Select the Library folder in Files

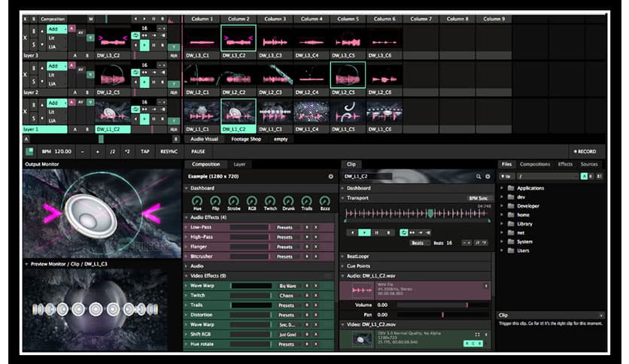524,223
